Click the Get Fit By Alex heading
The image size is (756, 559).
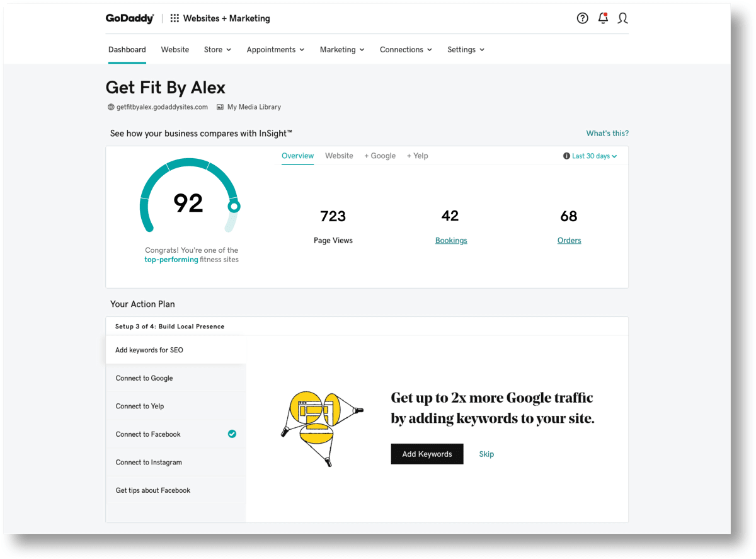166,87
